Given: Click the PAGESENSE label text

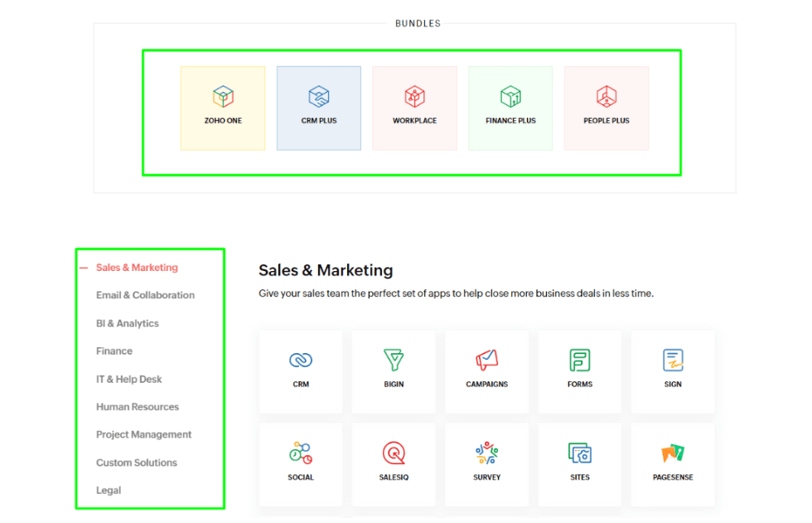Looking at the screenshot, I should [x=673, y=477].
